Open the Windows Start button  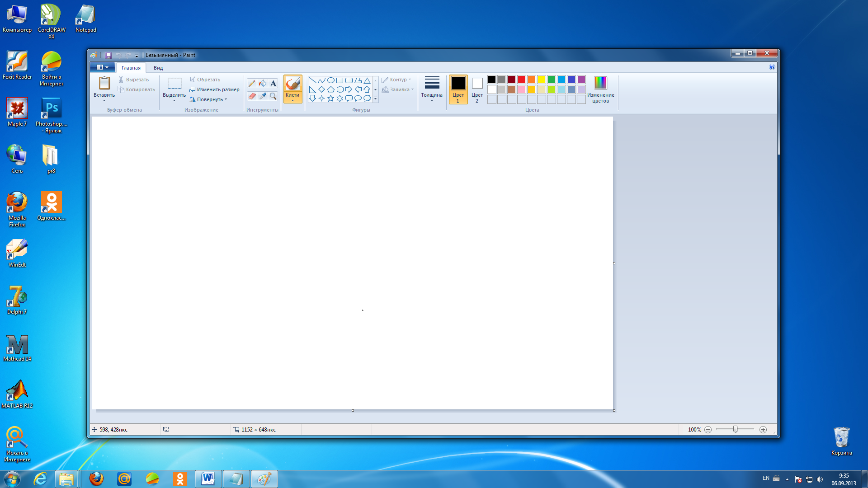point(12,479)
